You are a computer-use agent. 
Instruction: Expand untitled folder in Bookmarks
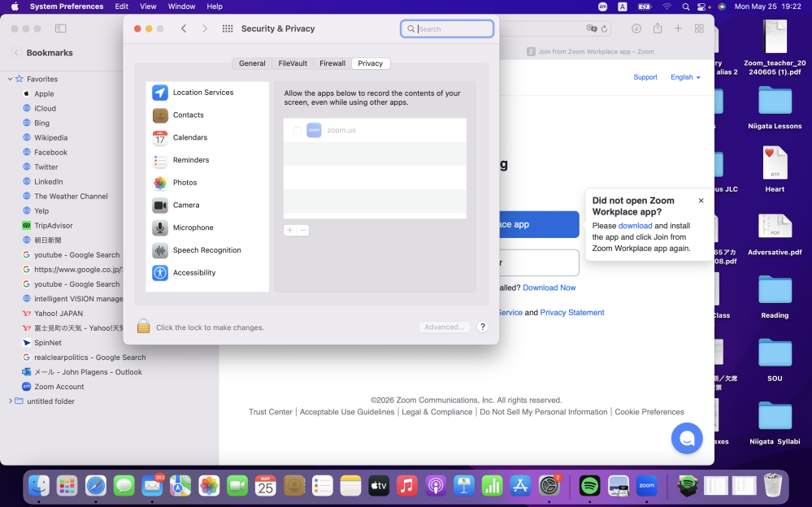coord(10,401)
